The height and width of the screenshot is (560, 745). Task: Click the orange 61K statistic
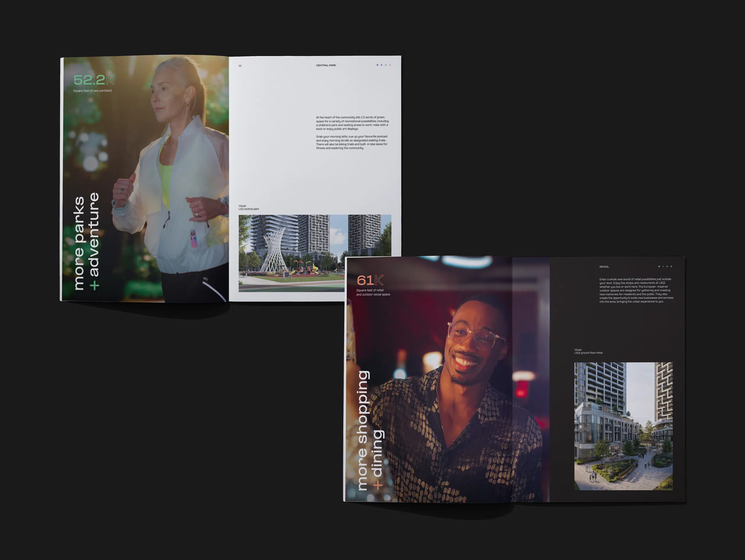coord(370,280)
